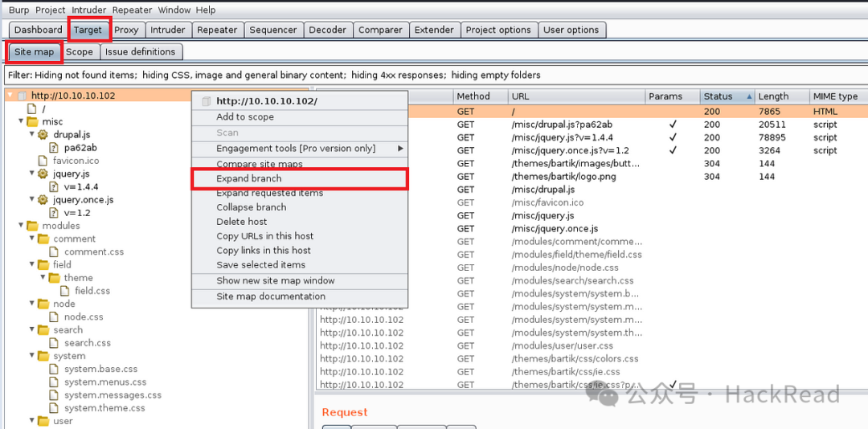The width and height of the screenshot is (868, 429).
Task: Click the file icon of system.base.css
Action: click(x=54, y=370)
